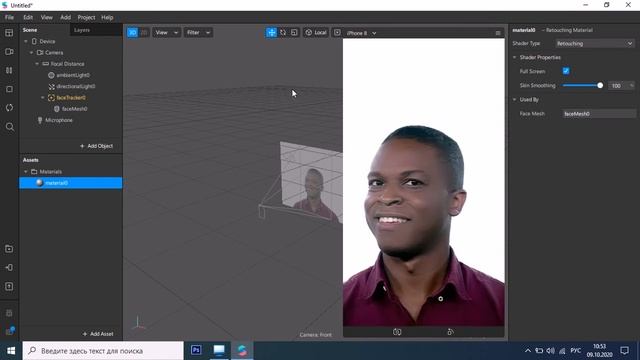
Task: Collapse the Materials folder in Assets
Action: [x=26, y=172]
